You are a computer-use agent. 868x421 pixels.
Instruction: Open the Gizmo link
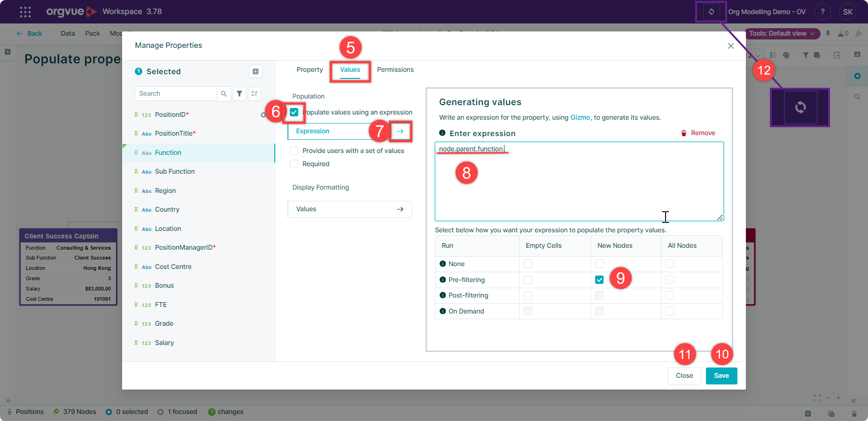[580, 117]
